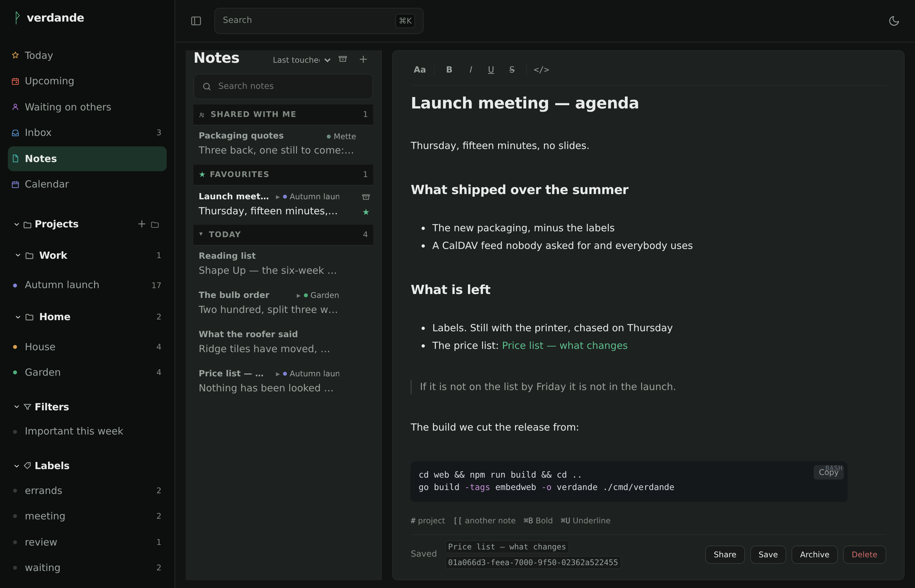
Task: Switch theme with the moon icon
Action: click(894, 21)
